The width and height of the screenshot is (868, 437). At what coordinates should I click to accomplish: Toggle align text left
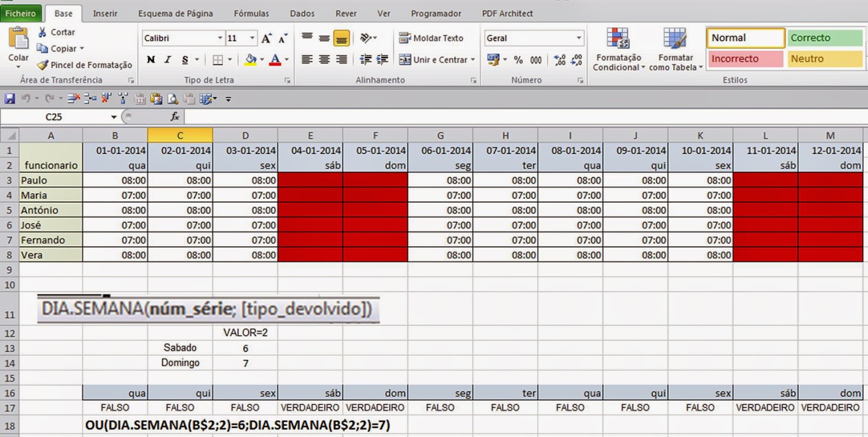point(307,60)
